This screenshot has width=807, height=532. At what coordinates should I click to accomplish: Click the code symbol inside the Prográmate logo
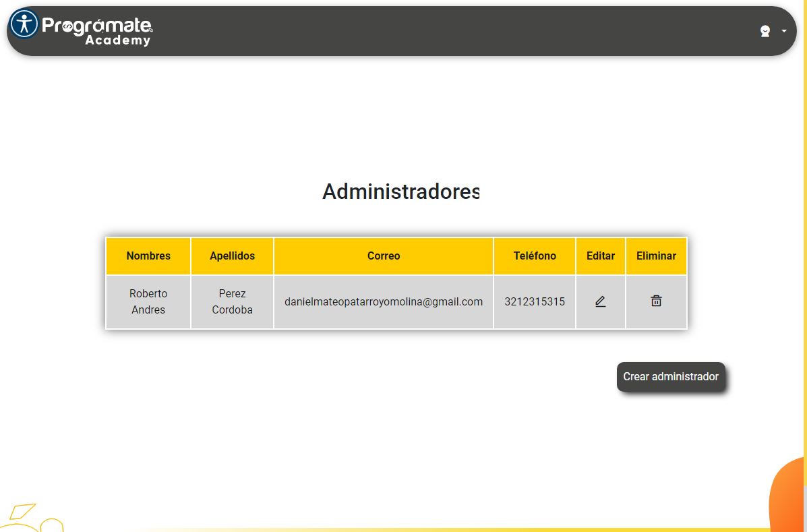point(67,26)
